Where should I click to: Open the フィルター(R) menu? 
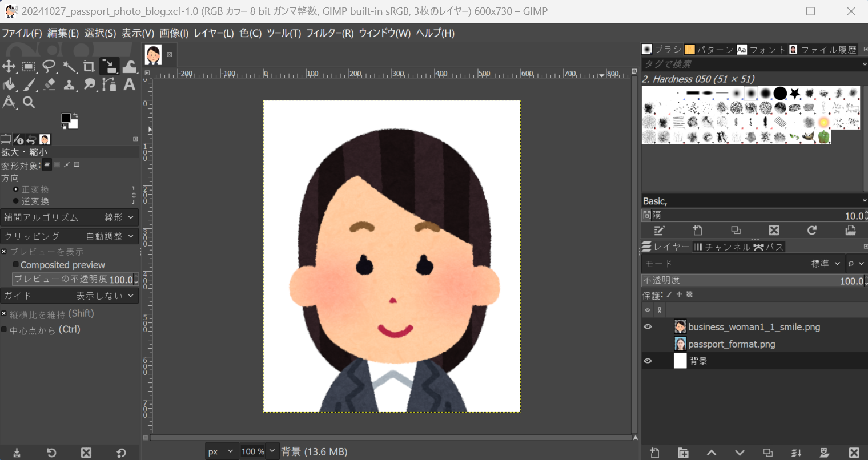click(329, 33)
